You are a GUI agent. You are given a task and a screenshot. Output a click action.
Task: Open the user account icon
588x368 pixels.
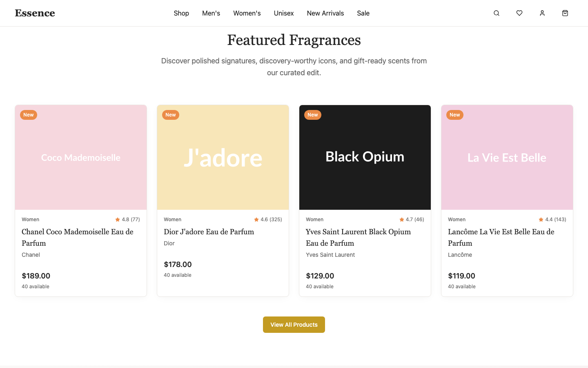point(542,13)
